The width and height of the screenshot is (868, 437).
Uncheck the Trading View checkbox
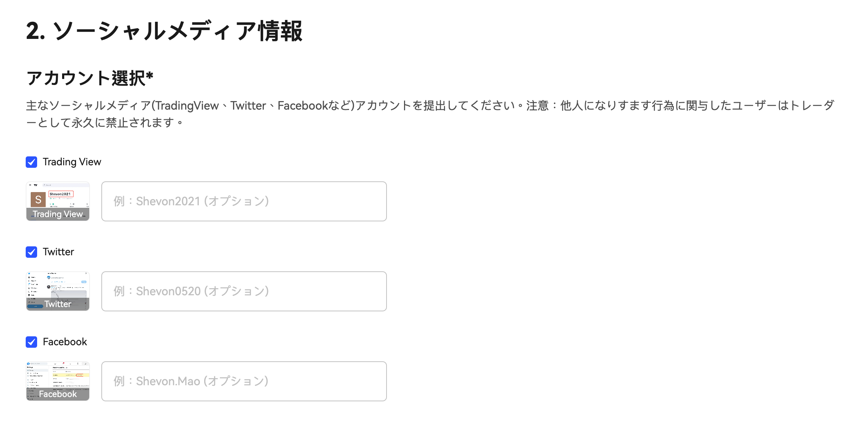coord(31,162)
